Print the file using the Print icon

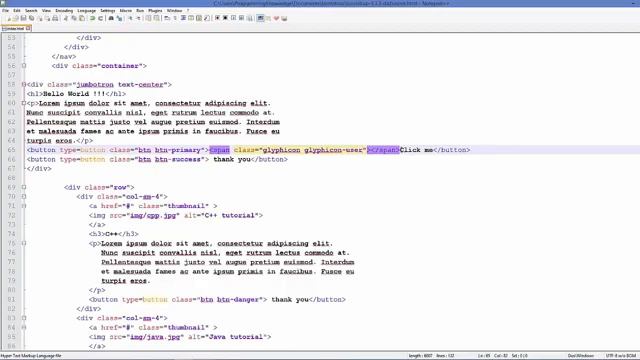tap(55, 18)
